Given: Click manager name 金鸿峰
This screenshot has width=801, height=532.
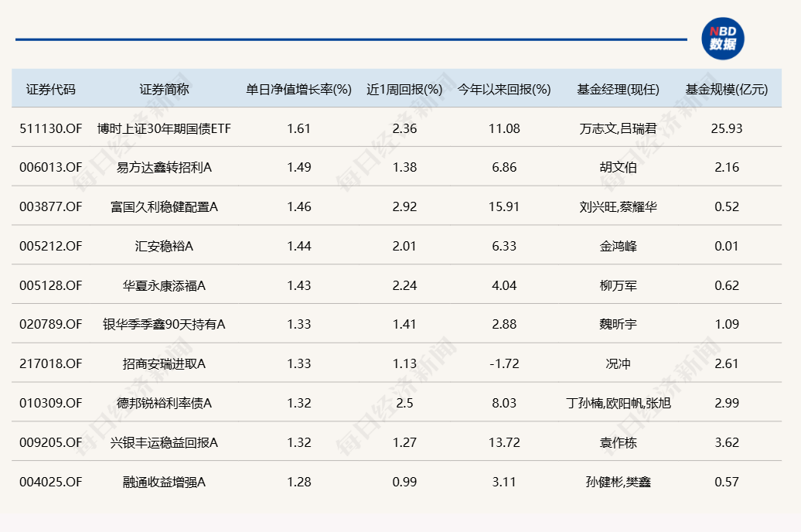Looking at the screenshot, I should pyautogui.click(x=618, y=246).
